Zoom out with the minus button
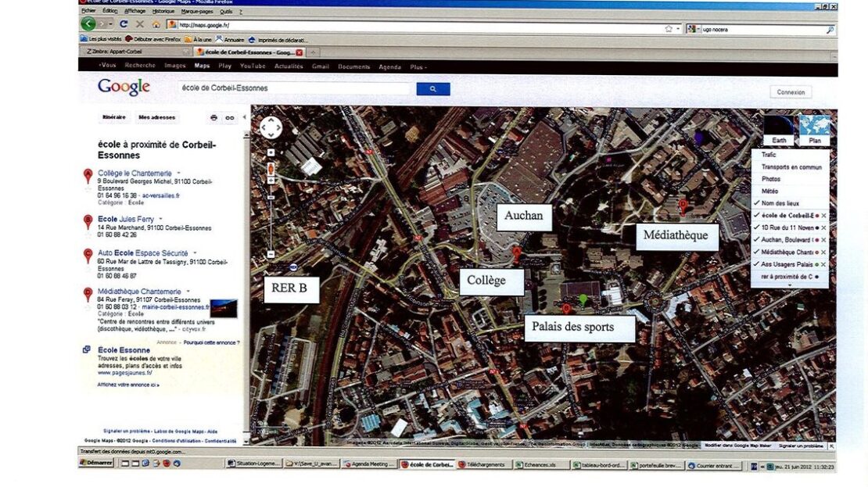 (271, 255)
